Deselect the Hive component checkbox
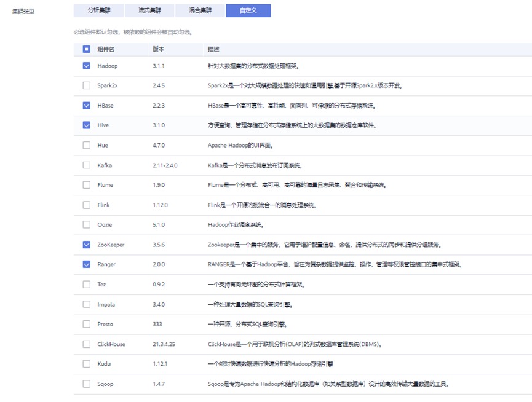532x402 pixels. pyautogui.click(x=87, y=125)
